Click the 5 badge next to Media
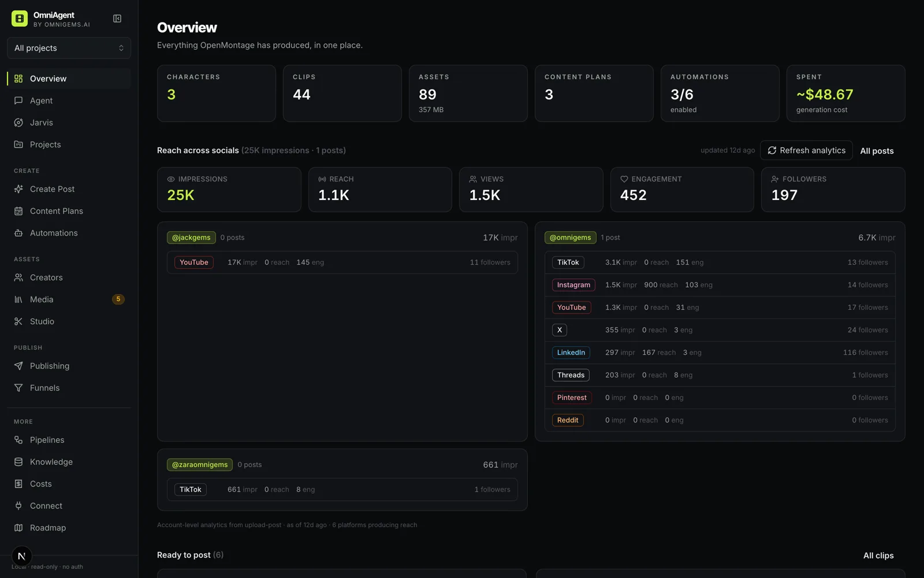Image resolution: width=924 pixels, height=578 pixels. (x=118, y=299)
